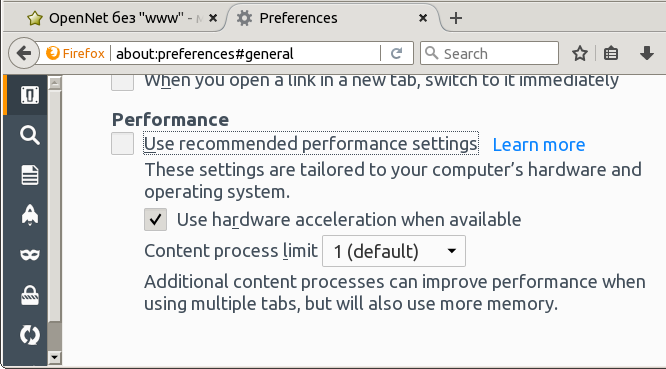666x369 pixels.
Task: Open the Applications preferences rocket icon
Action: (29, 214)
